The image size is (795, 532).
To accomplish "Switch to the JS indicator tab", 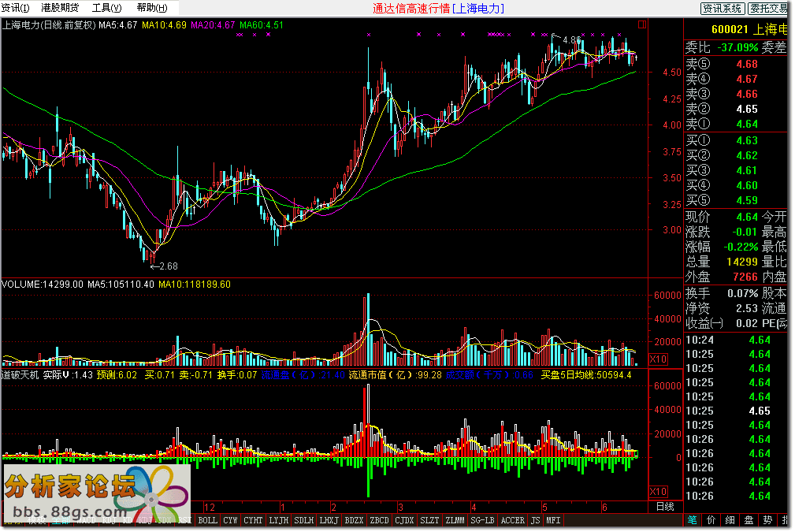I will point(536,520).
